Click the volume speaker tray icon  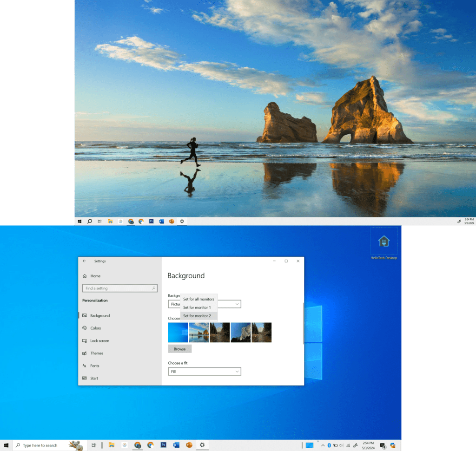[x=342, y=445]
